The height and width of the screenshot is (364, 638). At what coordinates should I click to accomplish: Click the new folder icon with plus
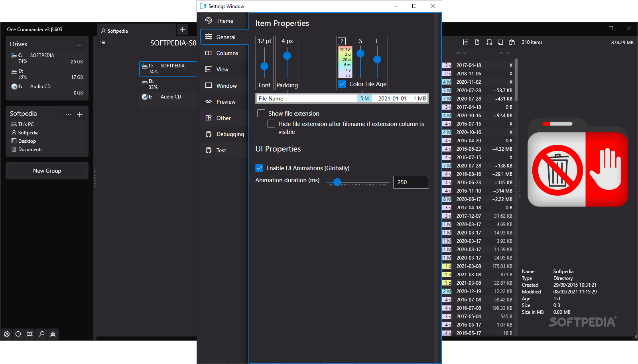[489, 42]
